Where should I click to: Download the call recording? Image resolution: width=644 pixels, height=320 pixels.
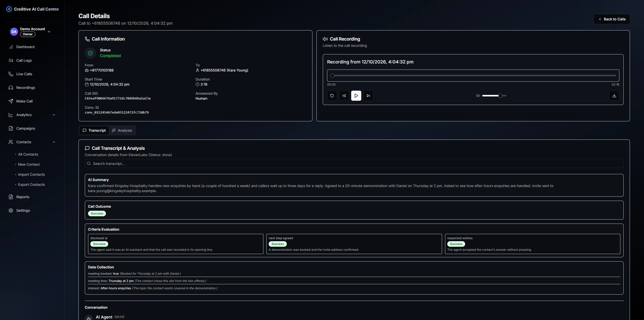(x=614, y=96)
